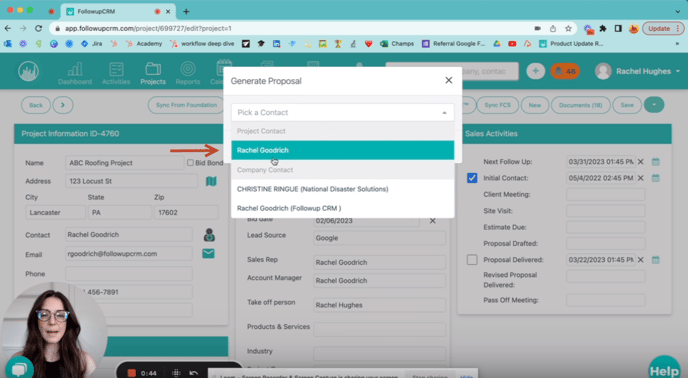Open the calendar icon for Next Follow Up
Screen dimensions: 688x378
click(x=656, y=162)
